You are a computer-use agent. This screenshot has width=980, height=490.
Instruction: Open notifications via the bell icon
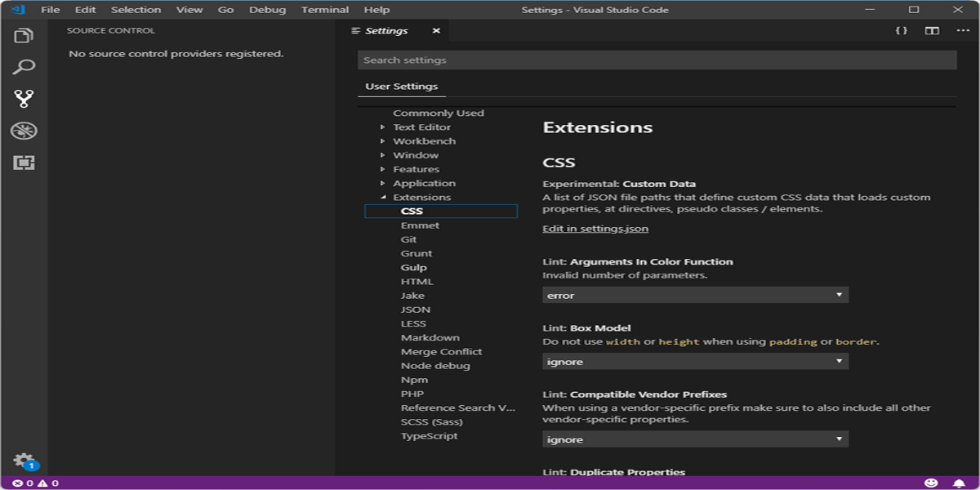[x=957, y=481]
